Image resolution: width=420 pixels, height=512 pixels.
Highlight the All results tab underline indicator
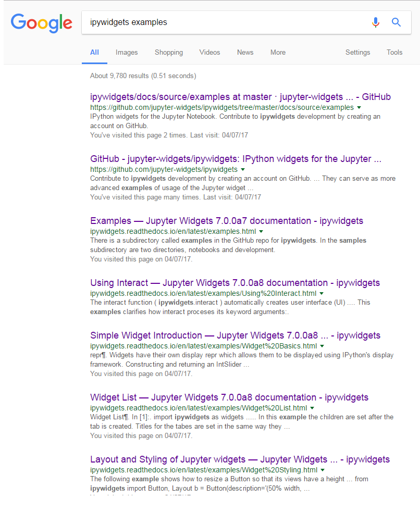[x=94, y=62]
